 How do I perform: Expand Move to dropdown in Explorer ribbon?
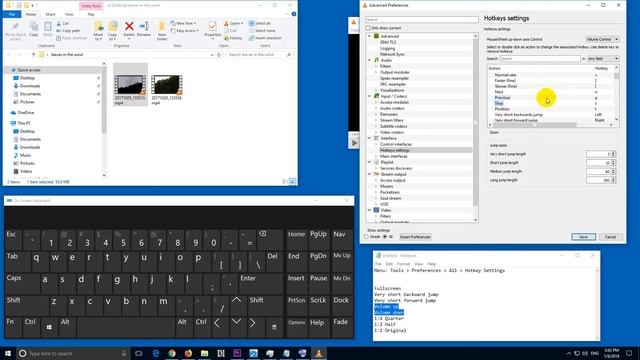pos(98,36)
